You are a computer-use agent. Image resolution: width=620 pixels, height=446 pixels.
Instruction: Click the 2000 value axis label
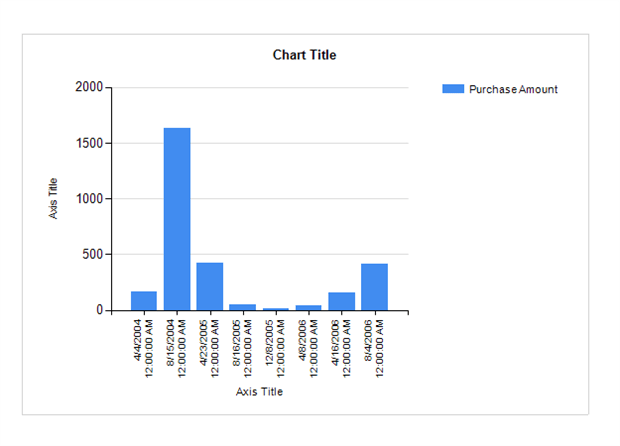pos(89,87)
